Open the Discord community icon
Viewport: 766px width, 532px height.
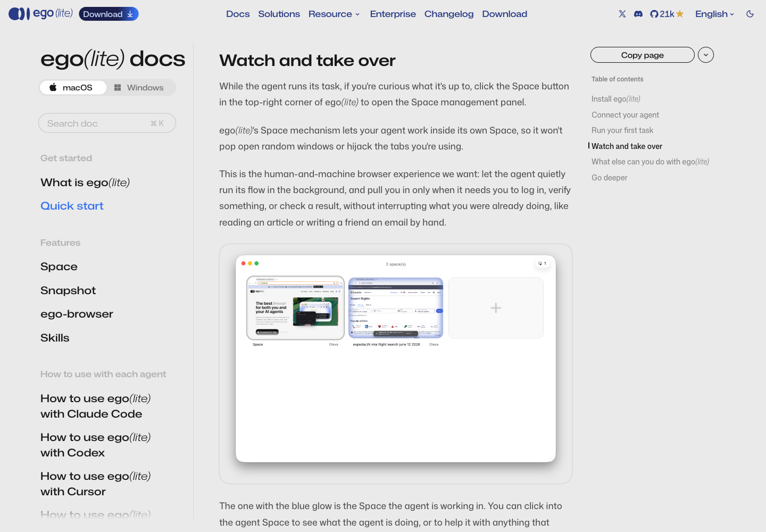(x=638, y=14)
